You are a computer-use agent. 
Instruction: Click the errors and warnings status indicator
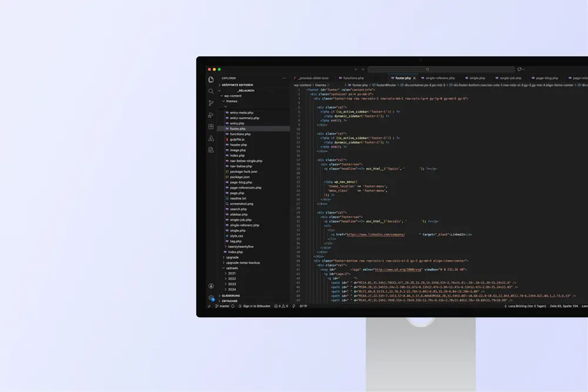pyautogui.click(x=282, y=306)
